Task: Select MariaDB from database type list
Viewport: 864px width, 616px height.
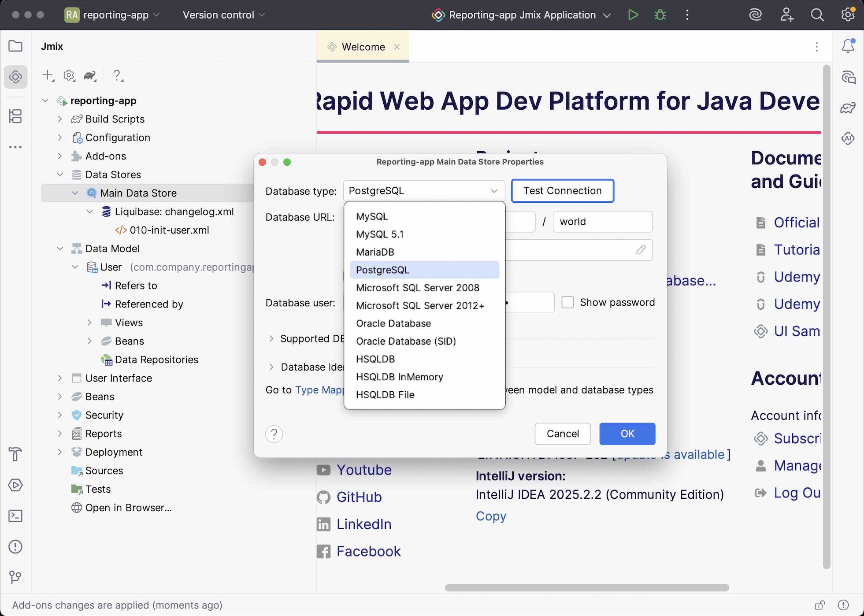Action: (x=424, y=252)
